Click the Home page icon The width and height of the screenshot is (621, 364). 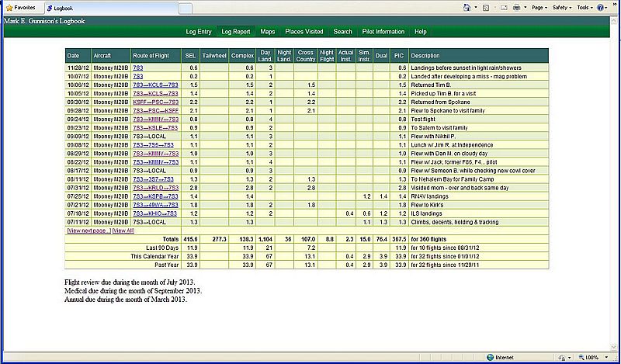tap(467, 8)
